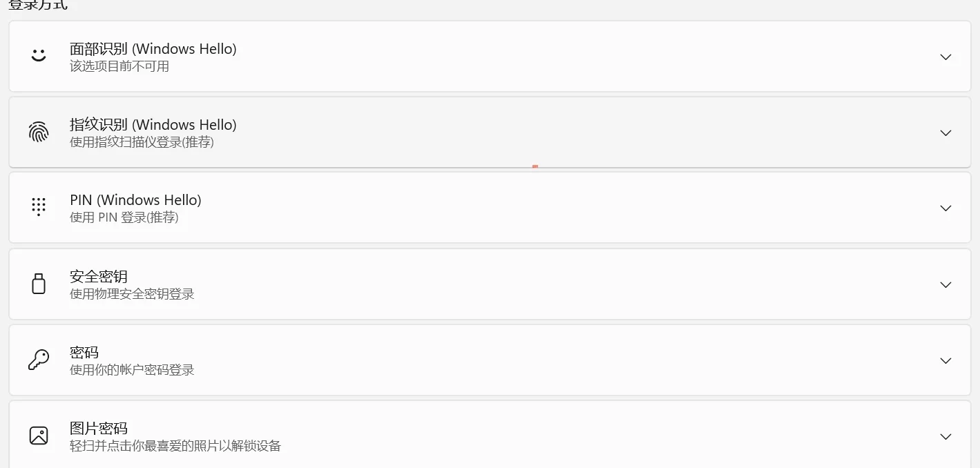The height and width of the screenshot is (468, 980).
Task: Click the password key icon
Action: (39, 360)
